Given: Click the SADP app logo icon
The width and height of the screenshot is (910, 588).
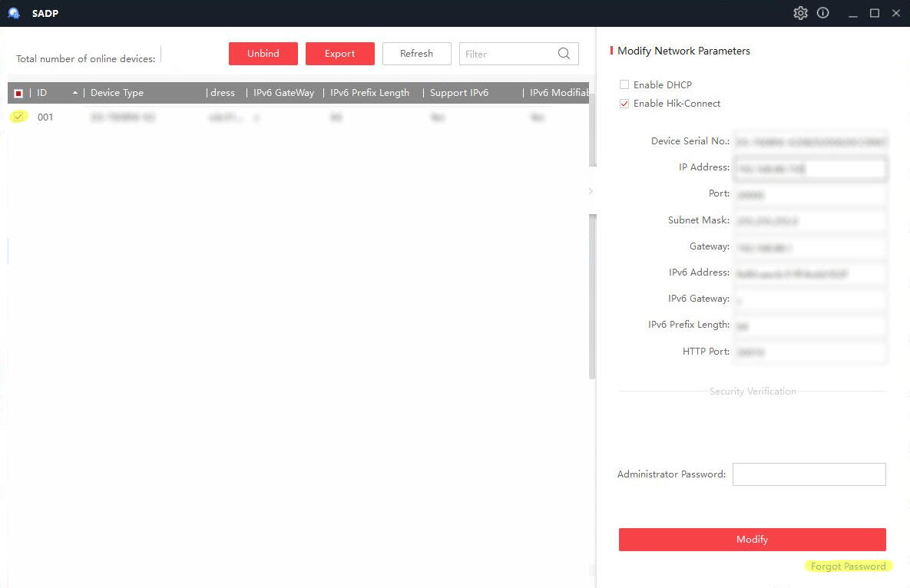Looking at the screenshot, I should point(14,13).
